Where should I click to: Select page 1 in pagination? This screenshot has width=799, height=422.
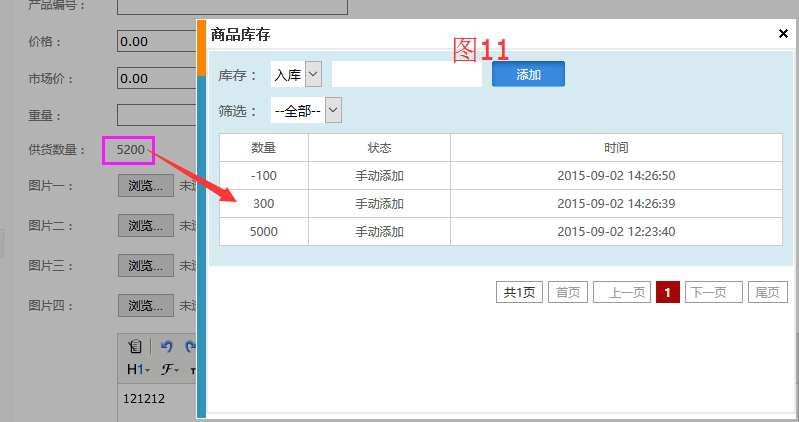click(x=668, y=292)
